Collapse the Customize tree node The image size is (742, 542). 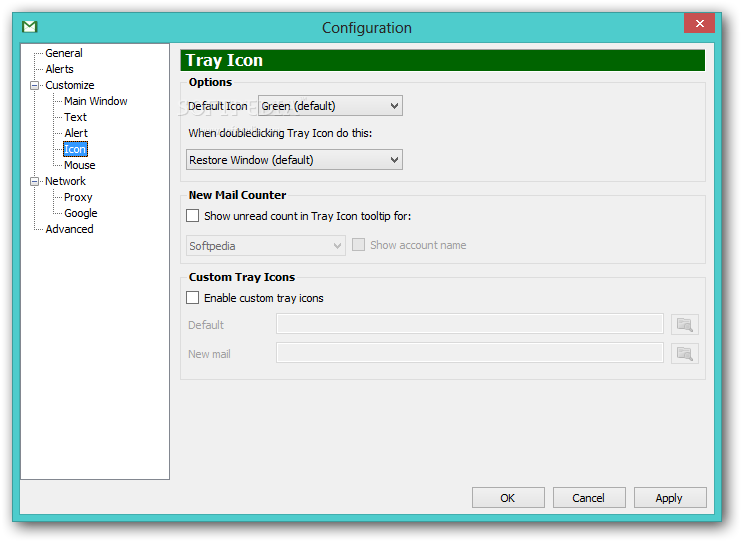pyautogui.click(x=34, y=86)
